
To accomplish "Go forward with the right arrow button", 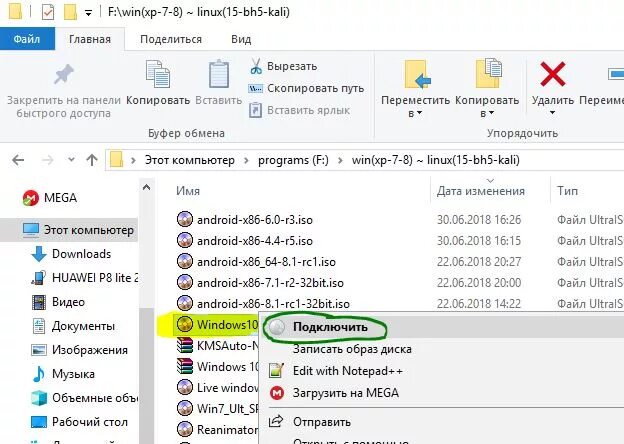I will point(47,160).
